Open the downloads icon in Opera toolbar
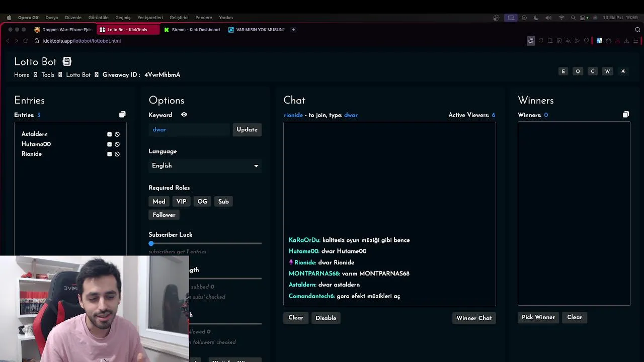Viewport: 644px width, 362px height. (x=626, y=41)
